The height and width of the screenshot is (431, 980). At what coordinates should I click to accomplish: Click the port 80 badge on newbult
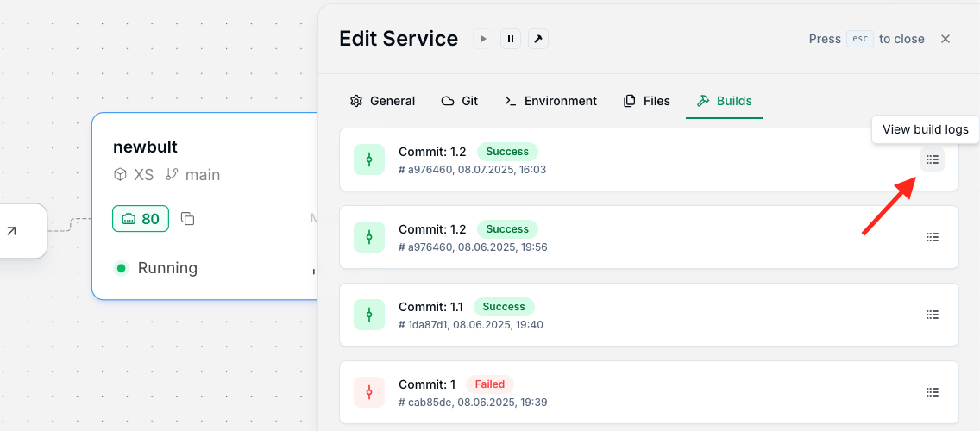(141, 219)
